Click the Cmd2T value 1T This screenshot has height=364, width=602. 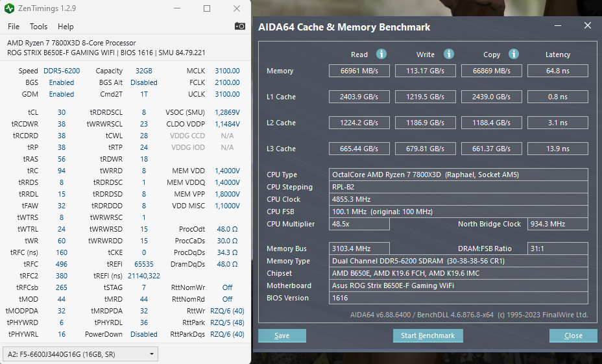point(143,94)
